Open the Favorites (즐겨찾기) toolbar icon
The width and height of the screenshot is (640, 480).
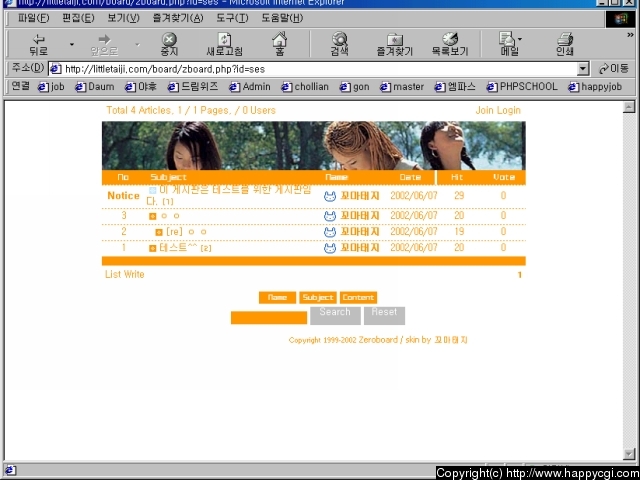click(395, 44)
